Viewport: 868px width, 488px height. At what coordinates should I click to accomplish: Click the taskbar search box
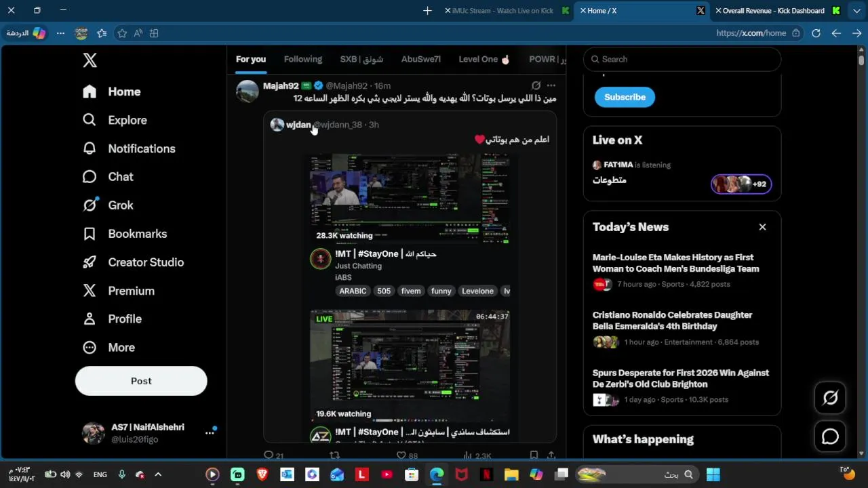(637, 475)
